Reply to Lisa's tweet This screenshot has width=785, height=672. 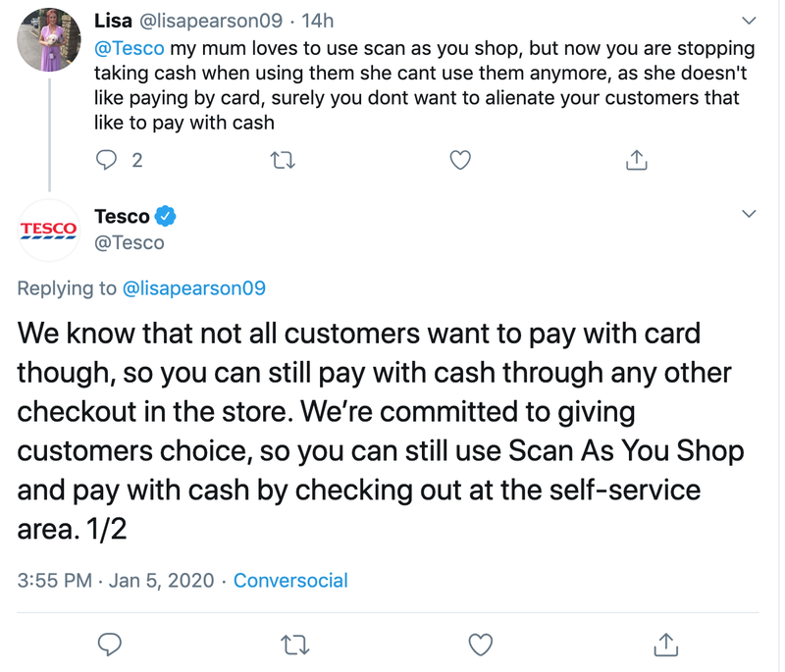click(x=108, y=160)
